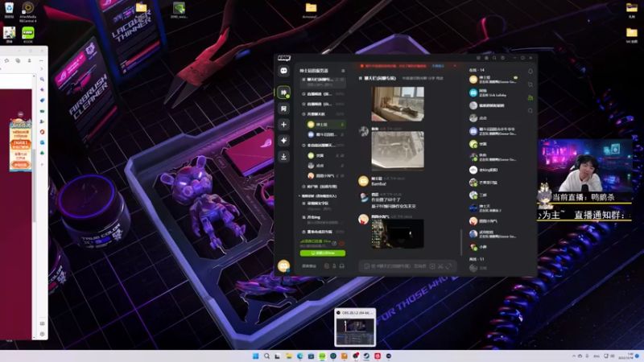This screenshot has width=644, height=362.
Task: Close the floating ad with minus button
Action: (21, 114)
